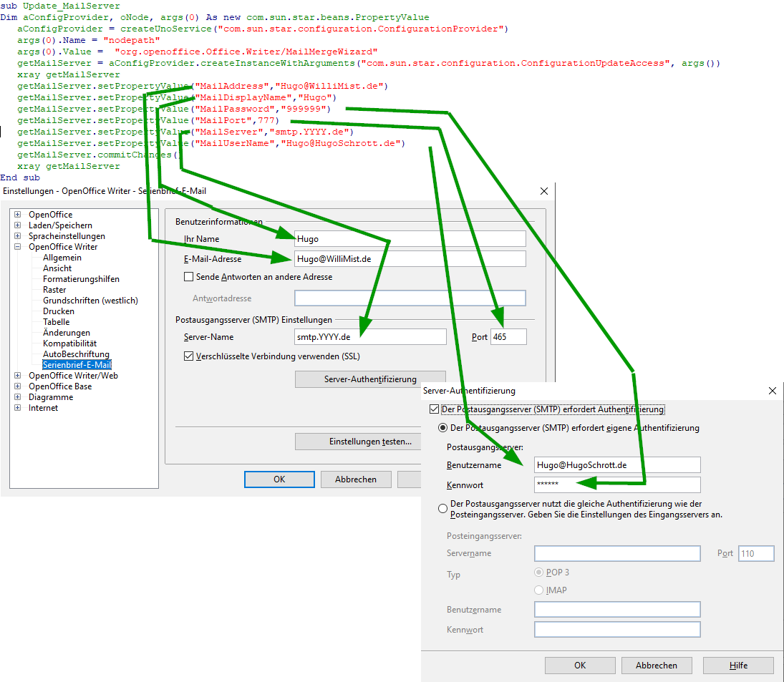Close the Server-Authentifizierung dialog window
The width and height of the screenshot is (784, 682).
(x=772, y=391)
